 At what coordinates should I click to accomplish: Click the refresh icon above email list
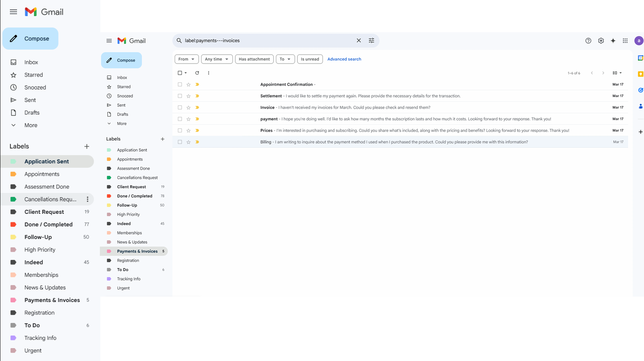click(x=197, y=73)
